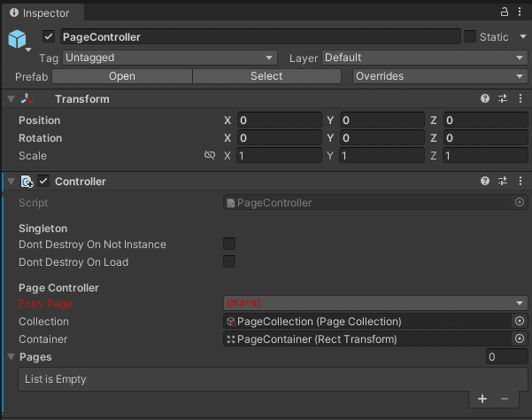Open the Inspector tab options menu
Screen dimensions: 532x420
pyautogui.click(x=520, y=12)
